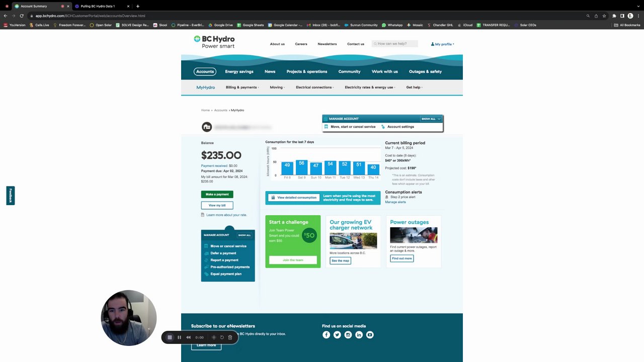
Task: Click the BC Hydro Power smart logo
Action: pos(214,42)
